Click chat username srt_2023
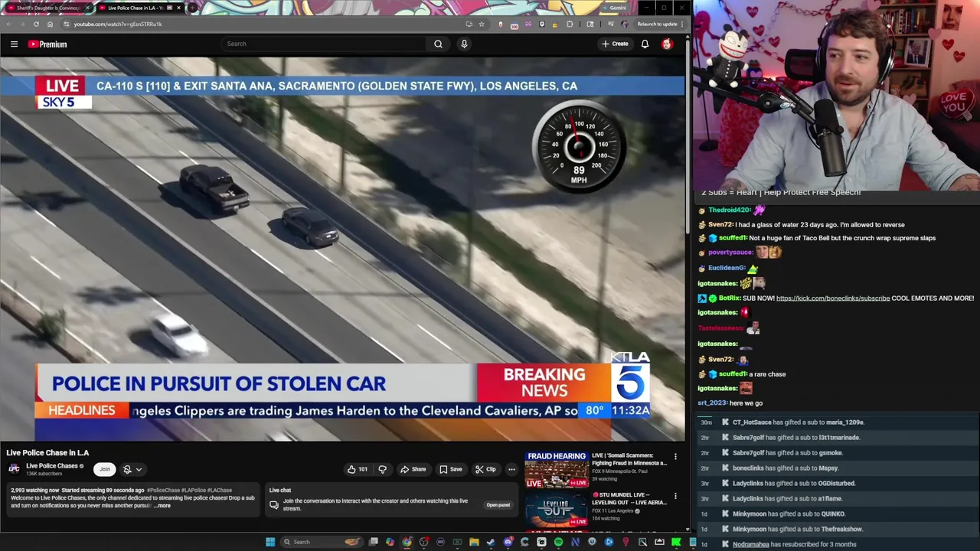 712,403
